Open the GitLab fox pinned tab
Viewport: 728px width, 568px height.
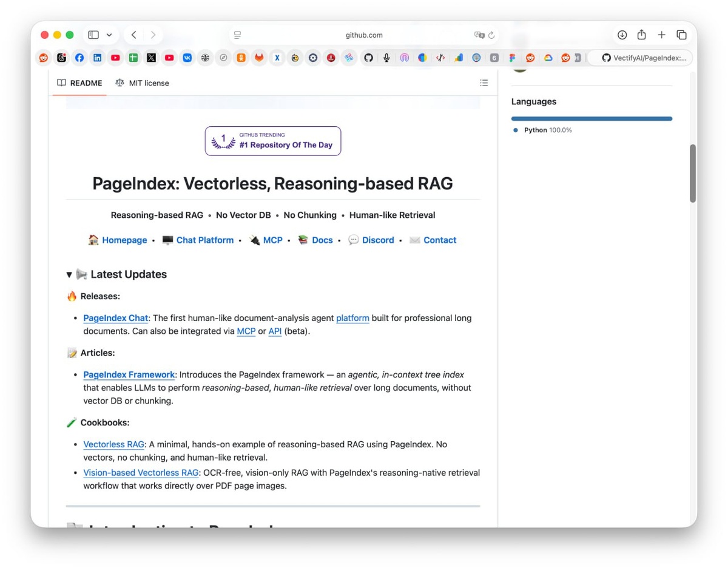click(259, 58)
